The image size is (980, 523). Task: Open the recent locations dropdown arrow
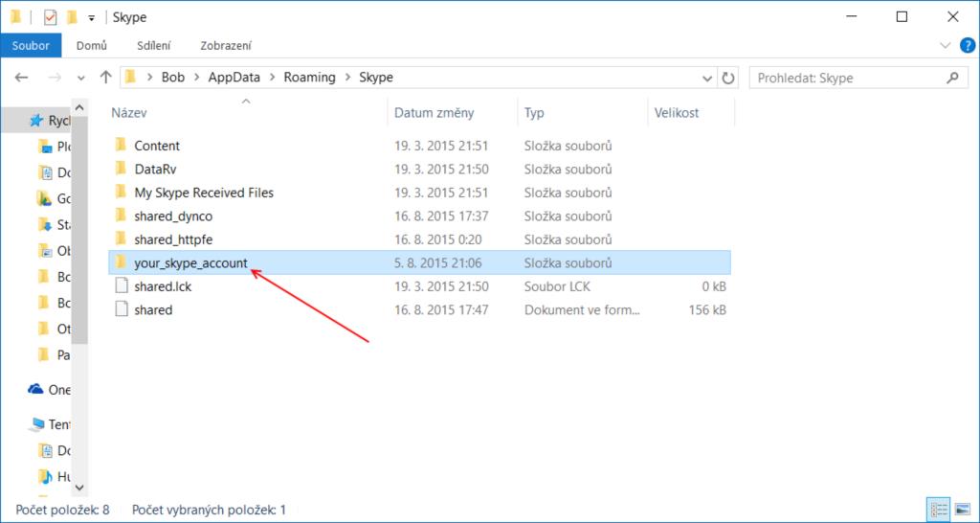pos(79,78)
